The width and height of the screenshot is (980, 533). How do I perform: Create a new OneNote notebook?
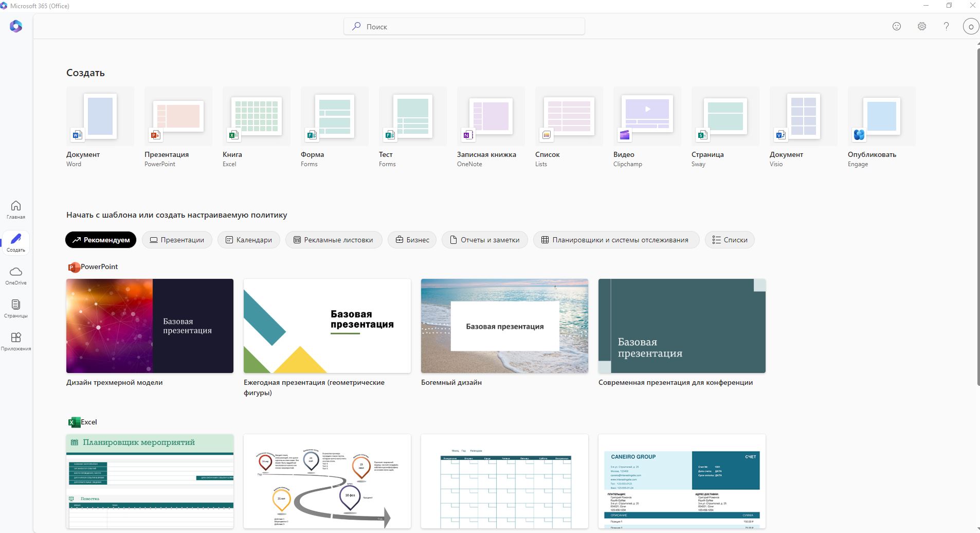[x=491, y=127]
